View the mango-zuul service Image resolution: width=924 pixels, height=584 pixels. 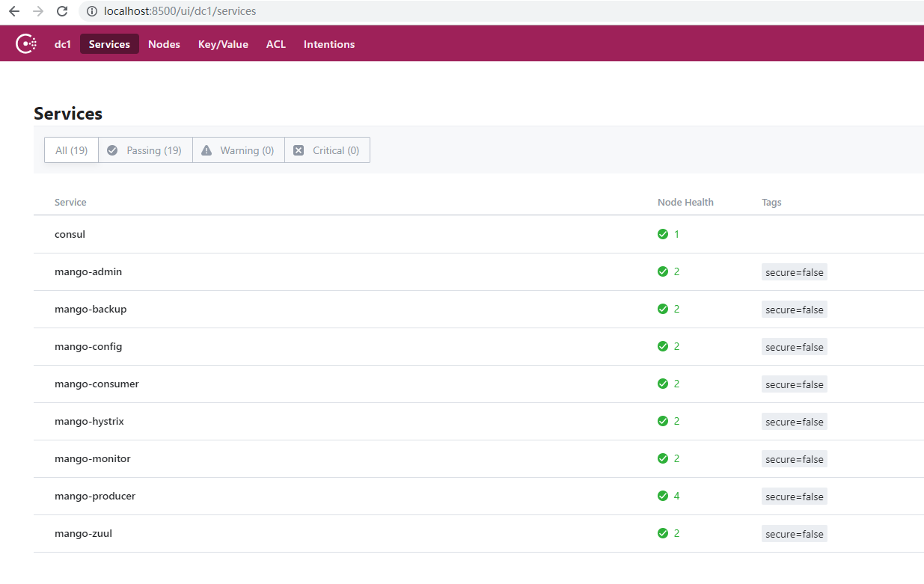tap(83, 533)
